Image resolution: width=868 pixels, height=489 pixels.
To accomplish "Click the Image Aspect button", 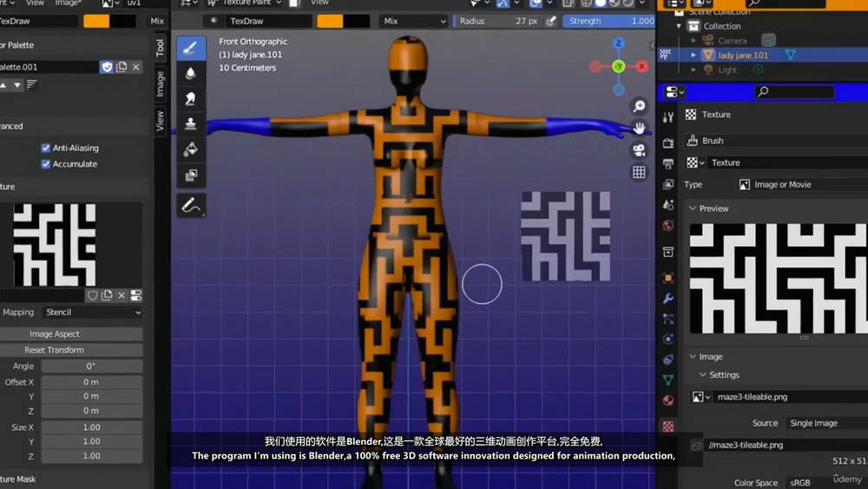I will point(71,334).
